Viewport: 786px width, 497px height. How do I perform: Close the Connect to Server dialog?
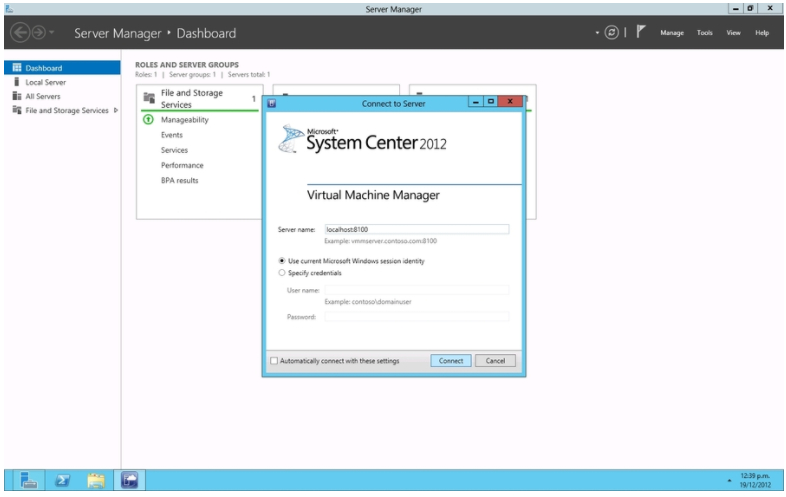coord(510,101)
